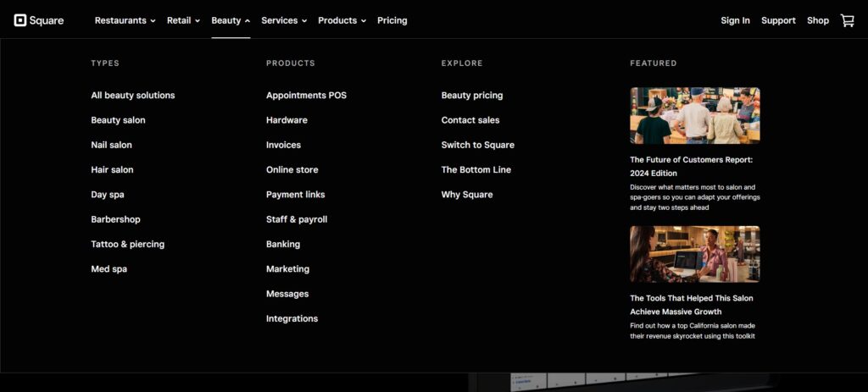This screenshot has width=868, height=392.
Task: Collapse the Beauty dropdown menu
Action: (231, 20)
